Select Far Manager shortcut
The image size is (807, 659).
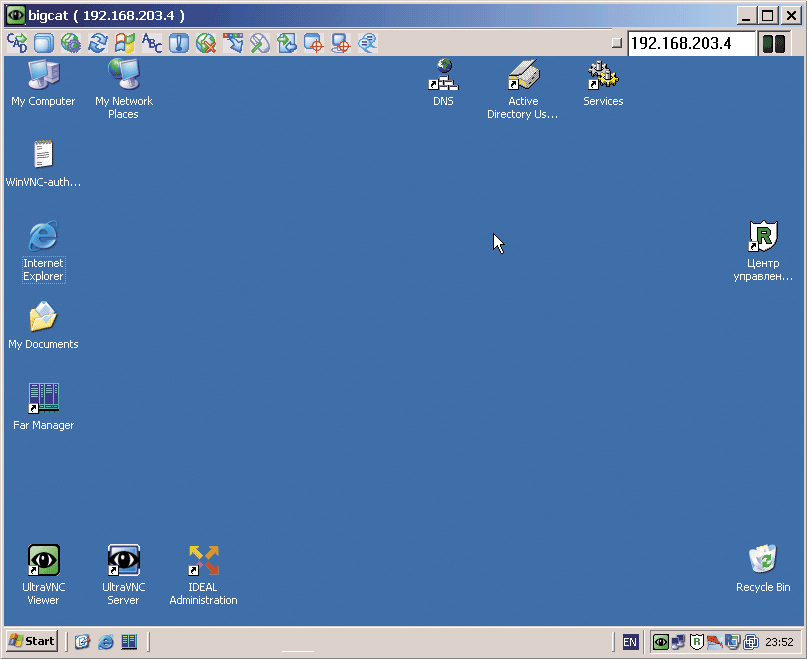tap(43, 406)
